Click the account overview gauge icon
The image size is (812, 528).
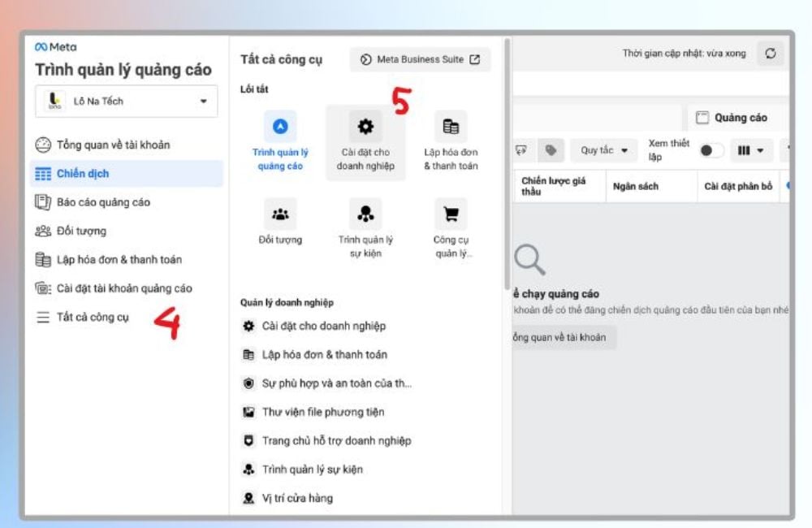(43, 145)
